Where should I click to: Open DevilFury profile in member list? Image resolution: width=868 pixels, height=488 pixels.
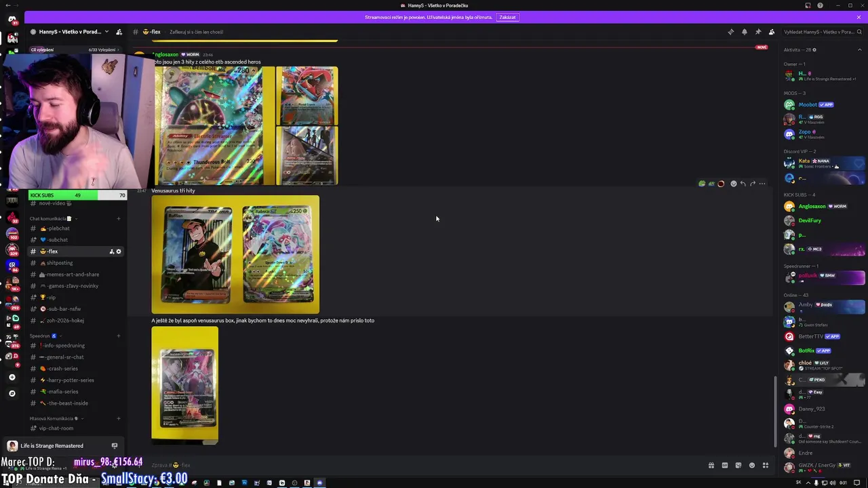824,220
